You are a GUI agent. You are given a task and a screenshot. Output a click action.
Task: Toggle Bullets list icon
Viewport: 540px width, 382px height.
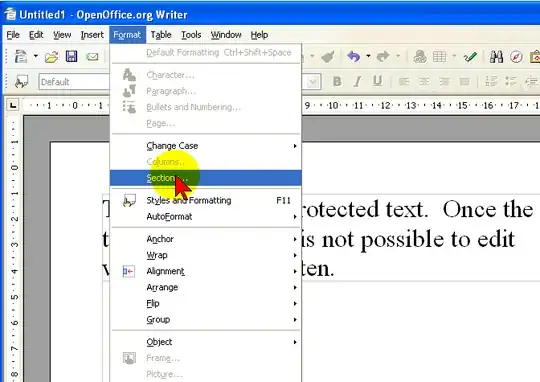(x=511, y=82)
